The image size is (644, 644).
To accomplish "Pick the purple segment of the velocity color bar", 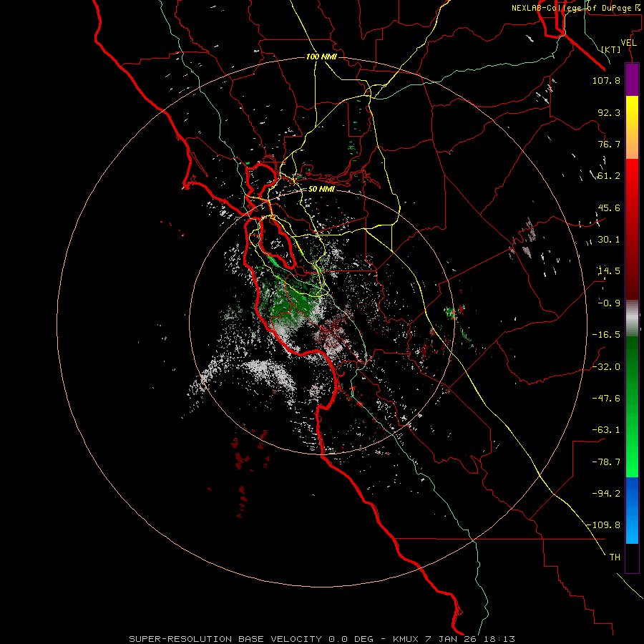I will tap(632, 79).
